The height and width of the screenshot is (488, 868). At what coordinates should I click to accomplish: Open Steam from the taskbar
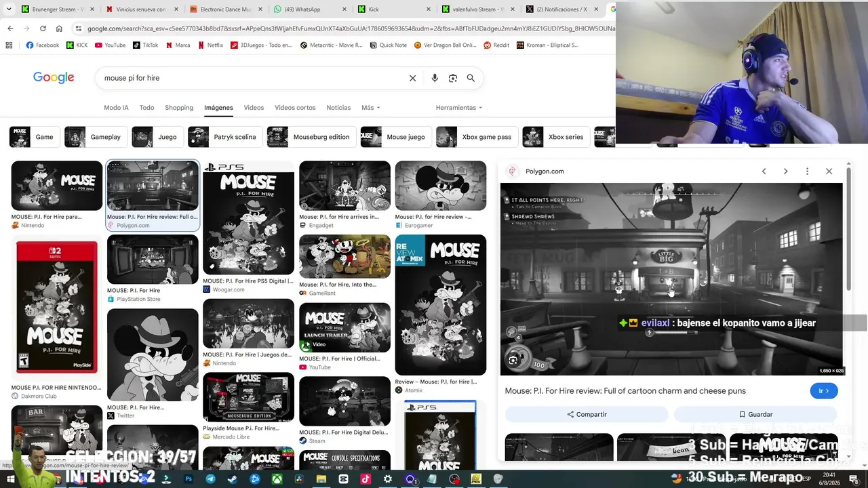tap(233, 479)
